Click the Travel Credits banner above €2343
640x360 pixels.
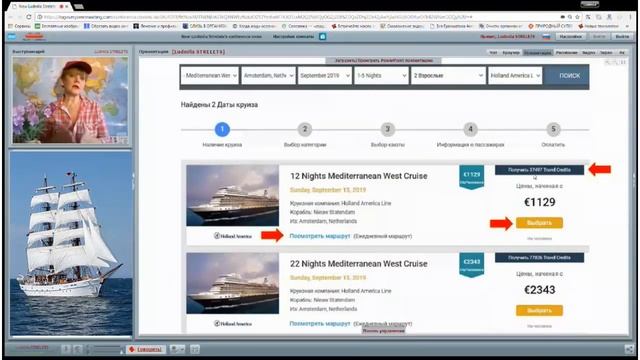click(539, 258)
